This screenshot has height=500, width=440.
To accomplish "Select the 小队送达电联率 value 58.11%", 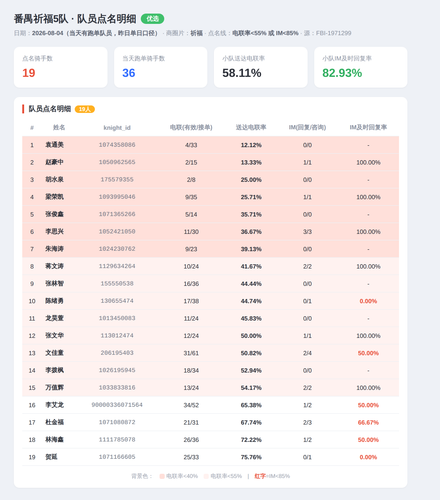I will coord(242,73).
